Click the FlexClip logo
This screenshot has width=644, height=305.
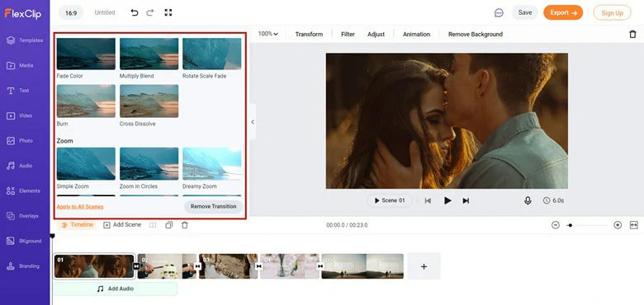23,13
